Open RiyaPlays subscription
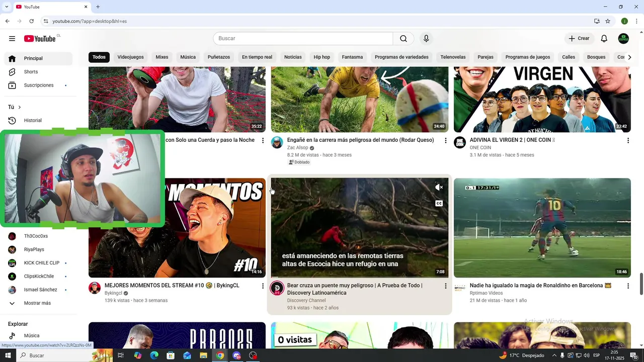This screenshot has width=644, height=362. coord(38,249)
